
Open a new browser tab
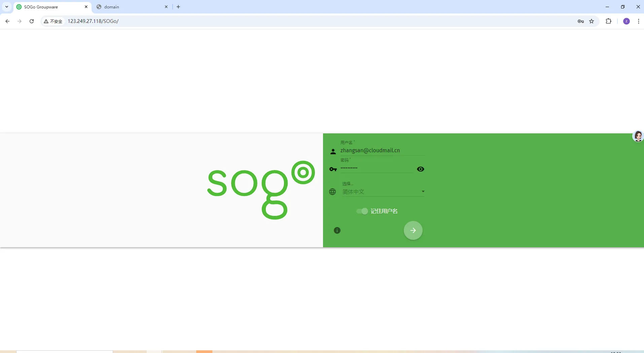(178, 7)
